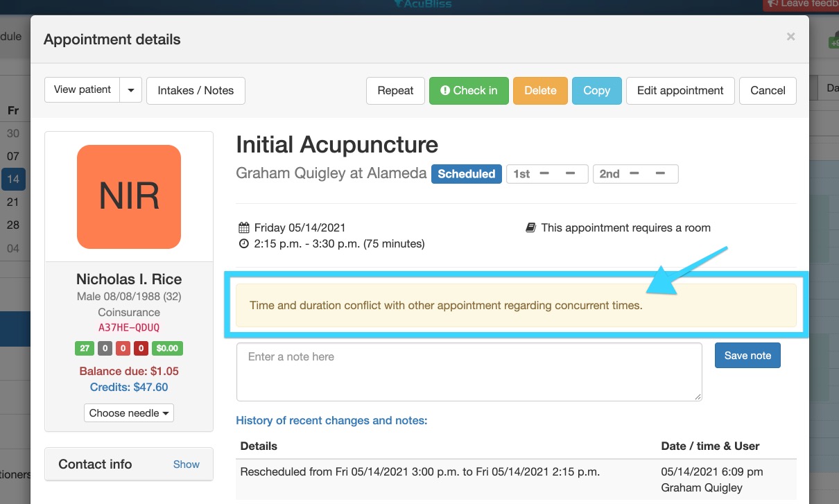
Task: Click the 2nd insurance indicator
Action: coord(635,173)
